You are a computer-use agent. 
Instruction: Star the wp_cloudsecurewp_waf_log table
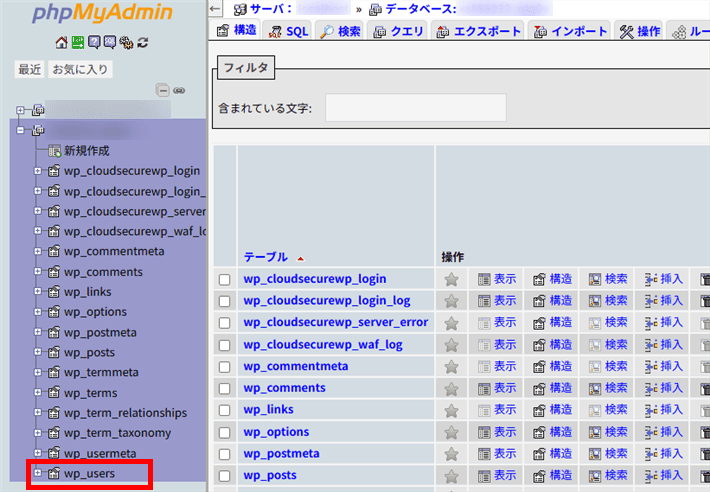[451, 345]
